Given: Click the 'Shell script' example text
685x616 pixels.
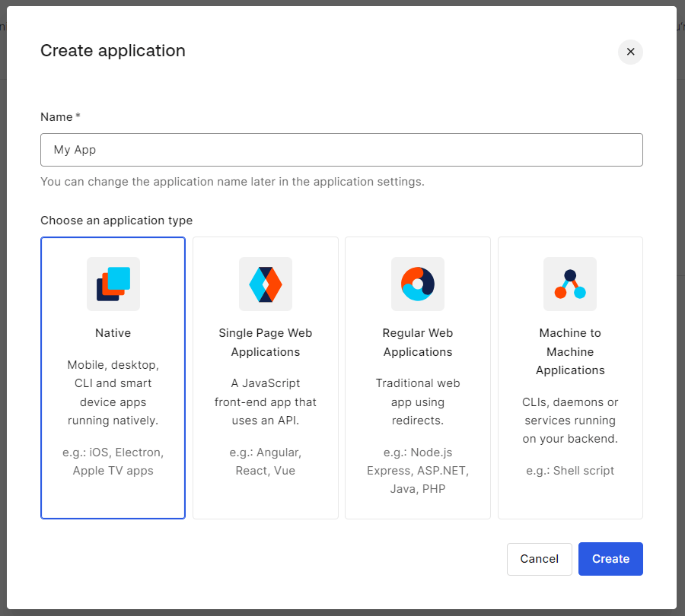Looking at the screenshot, I should [570, 471].
